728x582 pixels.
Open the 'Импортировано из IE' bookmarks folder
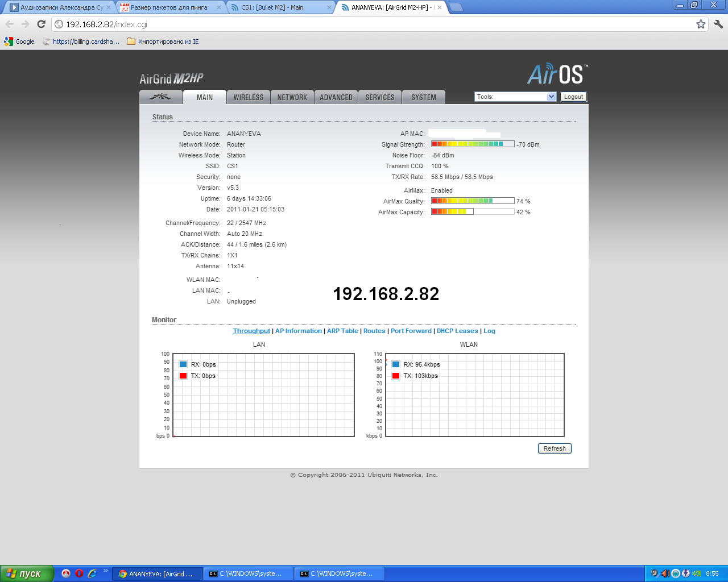tap(163, 41)
